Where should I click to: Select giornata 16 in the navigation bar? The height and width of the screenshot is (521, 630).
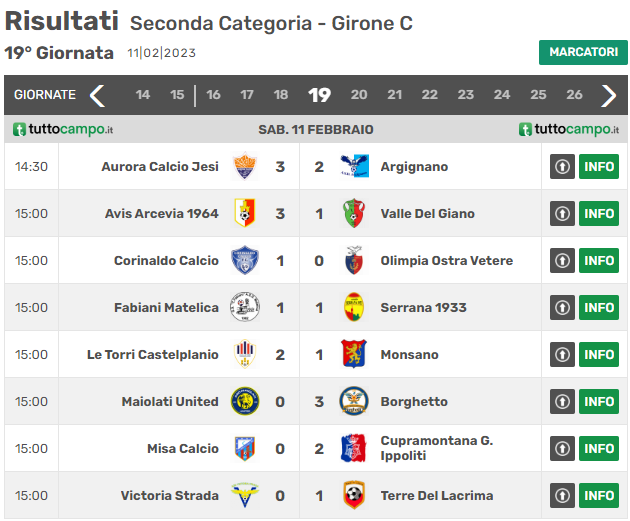(213, 95)
